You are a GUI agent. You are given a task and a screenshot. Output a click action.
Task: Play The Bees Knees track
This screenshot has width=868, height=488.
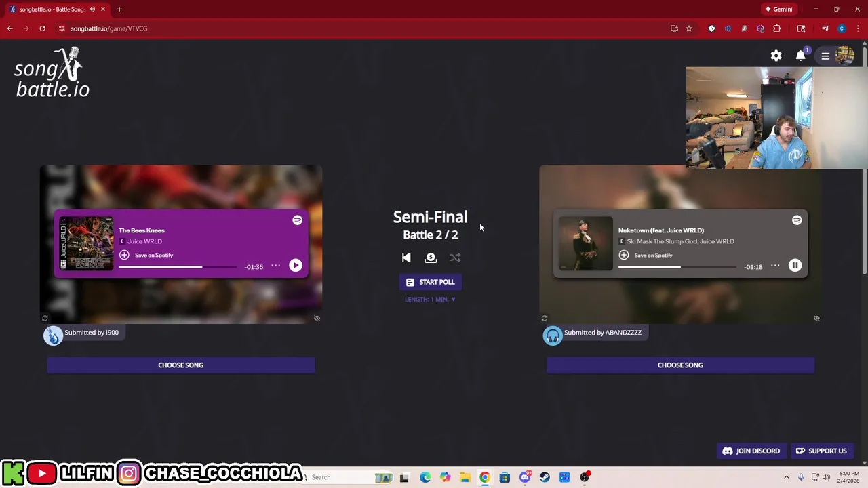296,266
